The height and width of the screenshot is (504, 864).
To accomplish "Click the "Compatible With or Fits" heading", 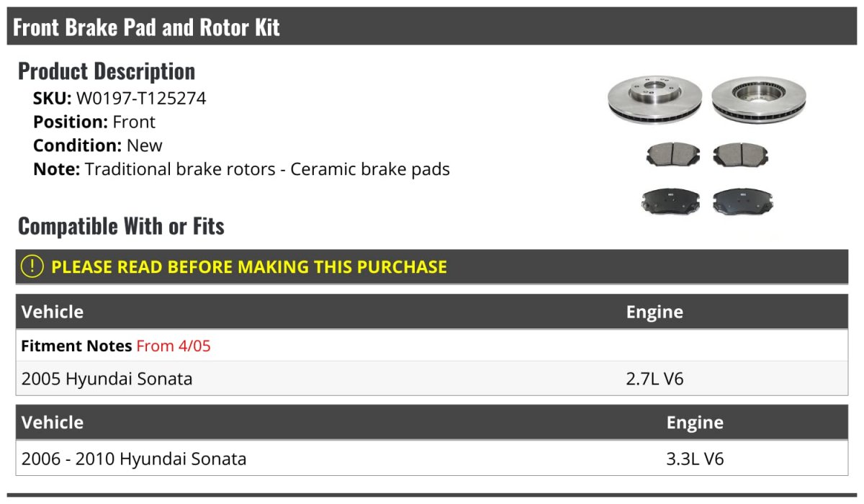I will tap(121, 226).
